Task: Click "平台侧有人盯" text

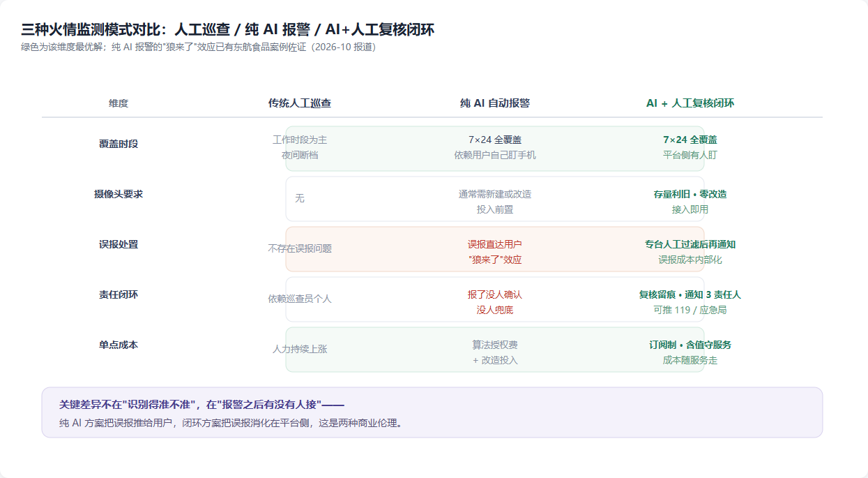Action: 690,155
